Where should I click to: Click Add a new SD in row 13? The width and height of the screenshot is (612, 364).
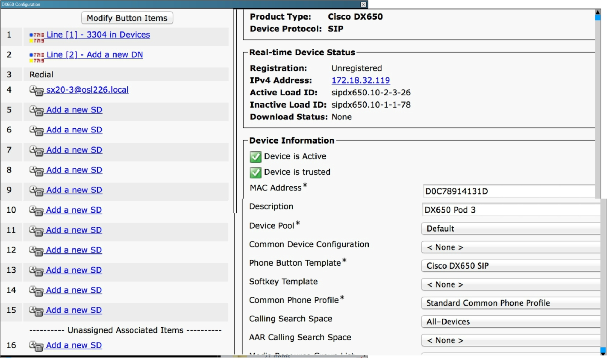74,270
